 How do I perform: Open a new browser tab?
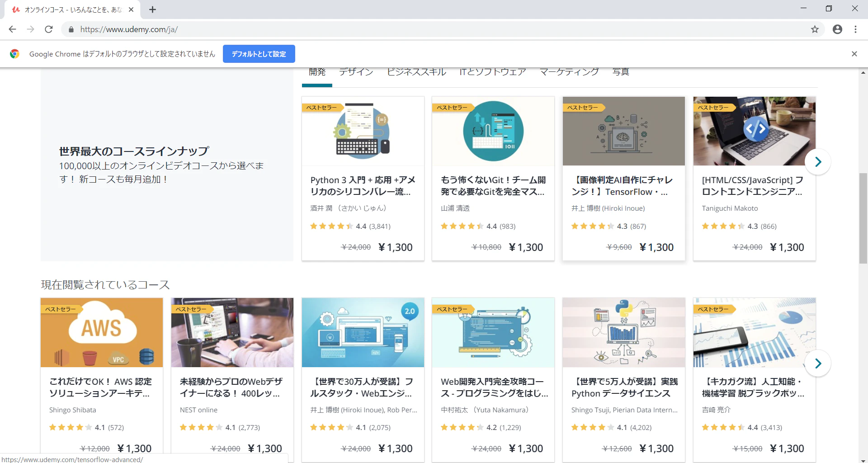click(152, 9)
